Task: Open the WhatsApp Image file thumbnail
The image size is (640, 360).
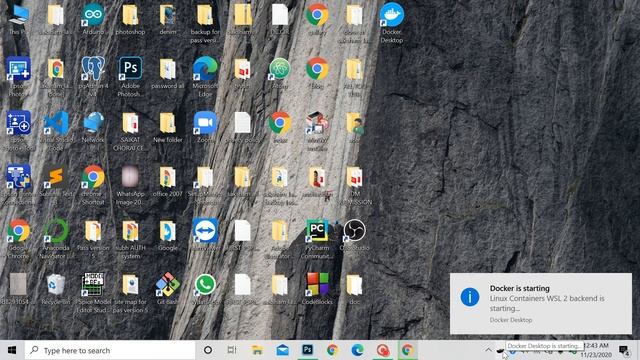Action: pyautogui.click(x=130, y=184)
